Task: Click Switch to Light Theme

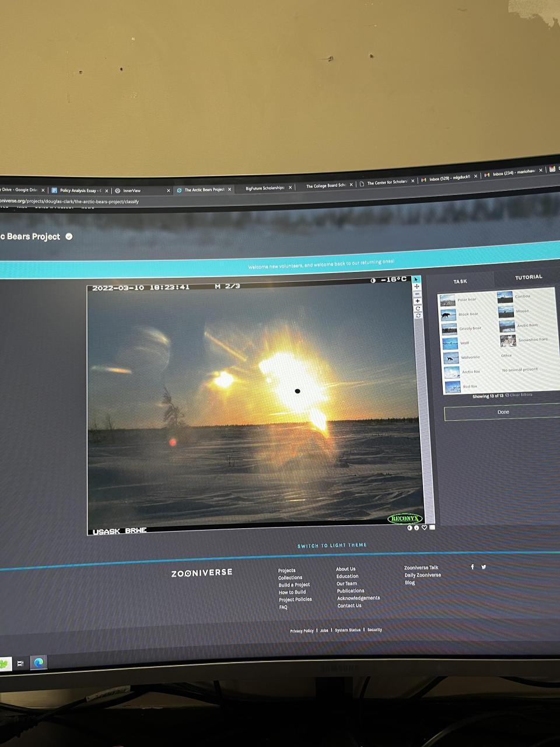Action: click(x=332, y=546)
